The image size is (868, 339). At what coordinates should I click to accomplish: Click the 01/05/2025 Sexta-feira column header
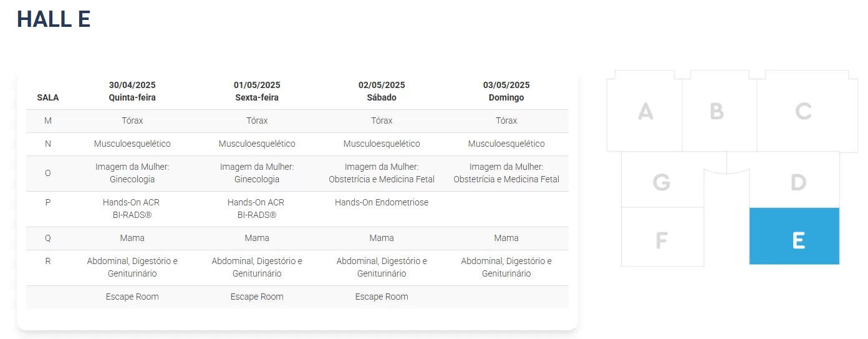(x=257, y=91)
